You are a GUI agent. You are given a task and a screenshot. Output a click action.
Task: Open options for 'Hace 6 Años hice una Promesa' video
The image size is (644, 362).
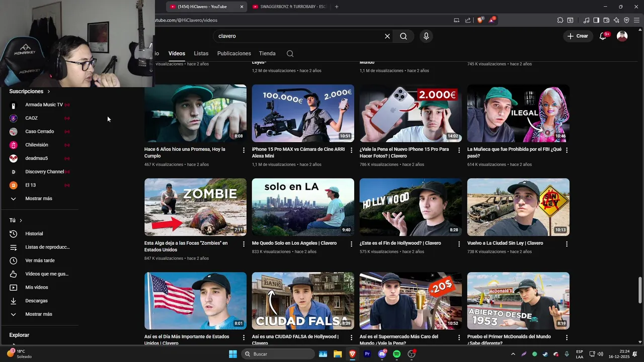pyautogui.click(x=244, y=150)
